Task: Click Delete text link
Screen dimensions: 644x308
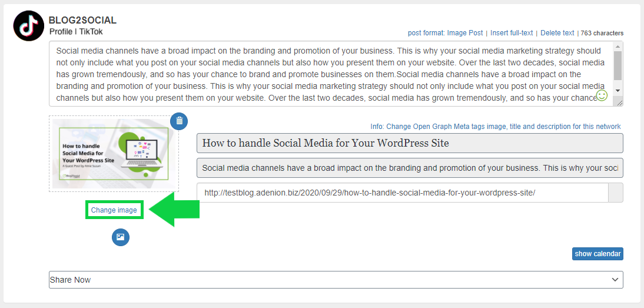Action: coord(557,33)
